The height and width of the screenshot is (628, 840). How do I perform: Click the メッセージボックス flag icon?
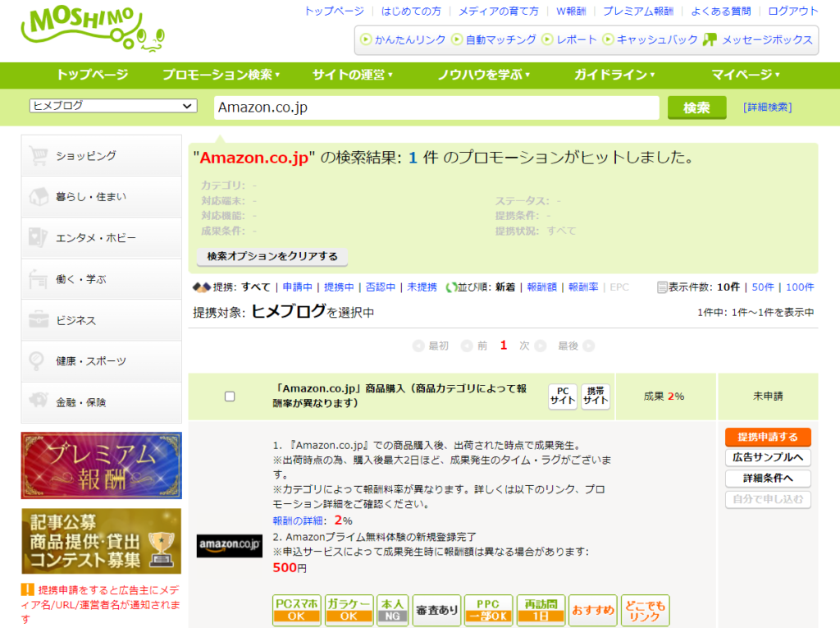(710, 39)
